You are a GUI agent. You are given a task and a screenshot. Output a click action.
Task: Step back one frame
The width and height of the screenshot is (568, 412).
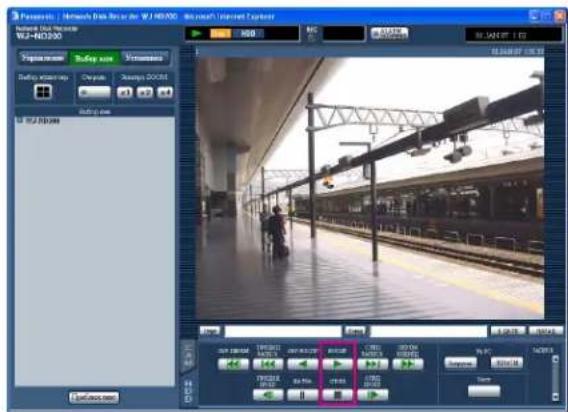coord(268,395)
